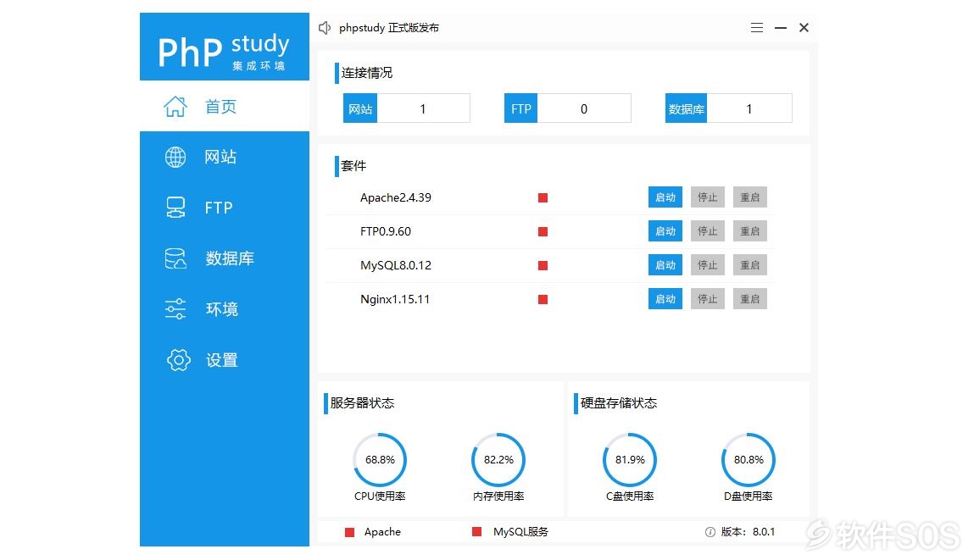974x560 pixels.
Task: Click the FTP0.9.60 suite name
Action: pyautogui.click(x=386, y=231)
